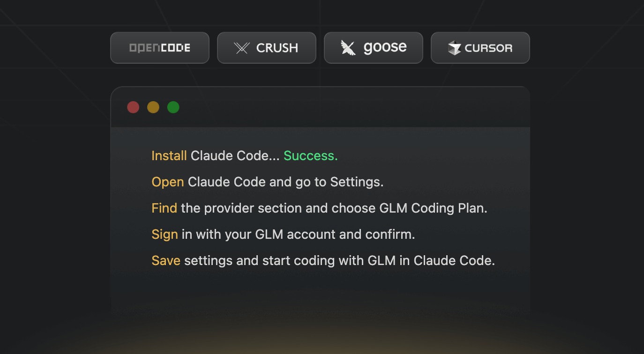Screen dimensions: 644x354
Task: Click the Crush crossed-lines logo icon
Action: tap(242, 48)
